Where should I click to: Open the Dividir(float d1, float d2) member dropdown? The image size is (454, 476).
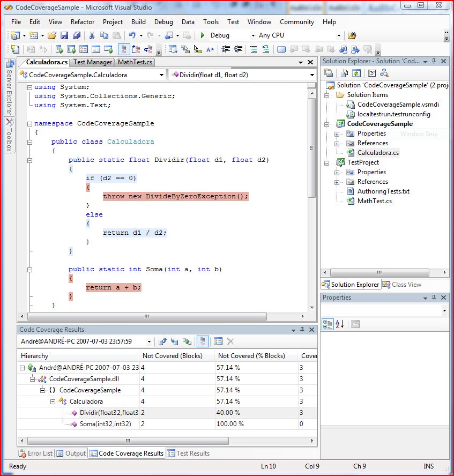312,75
